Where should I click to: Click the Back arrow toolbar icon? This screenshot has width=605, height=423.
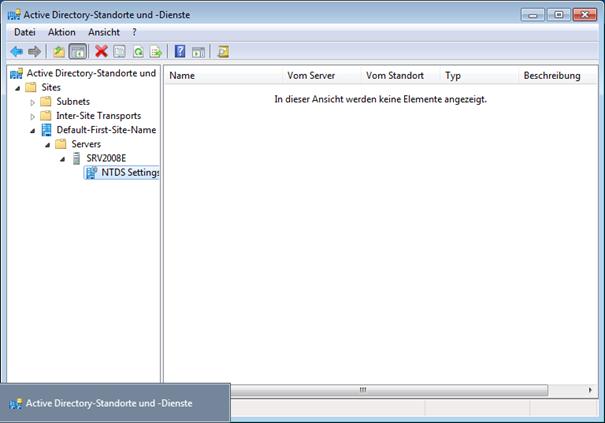[16, 51]
